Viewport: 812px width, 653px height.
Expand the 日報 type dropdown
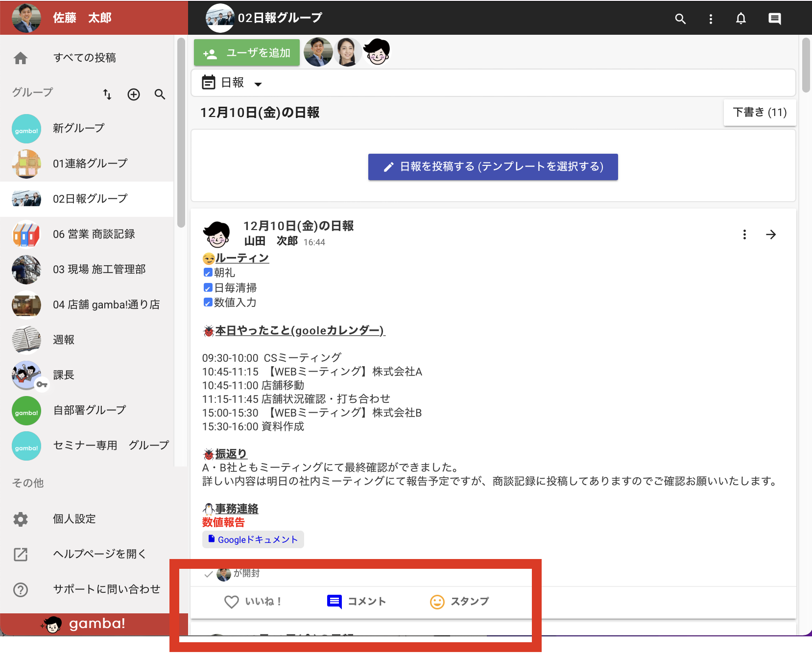[232, 83]
